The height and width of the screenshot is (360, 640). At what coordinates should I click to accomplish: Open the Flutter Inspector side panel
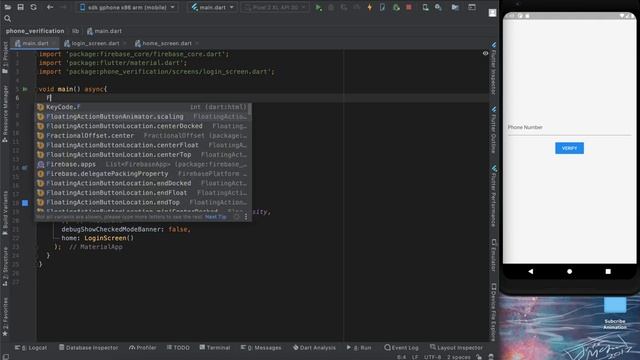click(493, 68)
